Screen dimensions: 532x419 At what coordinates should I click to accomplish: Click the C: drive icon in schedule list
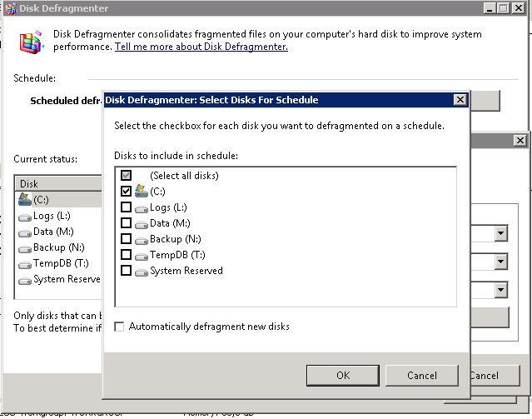click(x=142, y=191)
